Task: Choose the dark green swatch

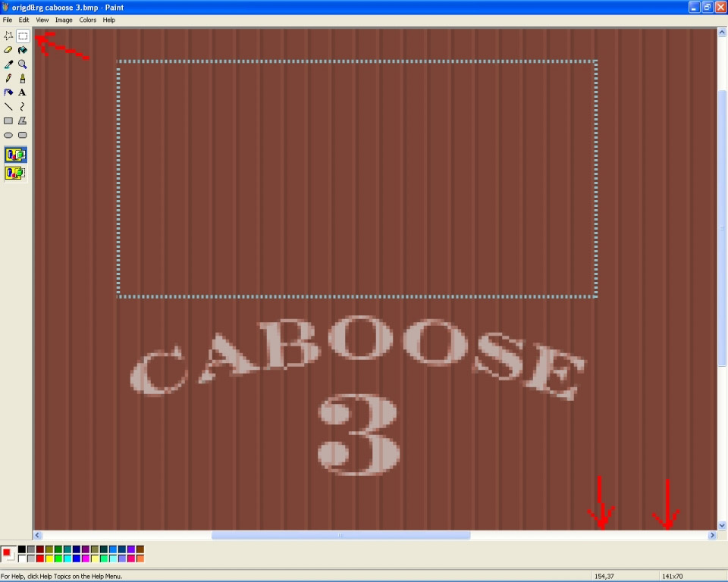Action: coord(58,549)
